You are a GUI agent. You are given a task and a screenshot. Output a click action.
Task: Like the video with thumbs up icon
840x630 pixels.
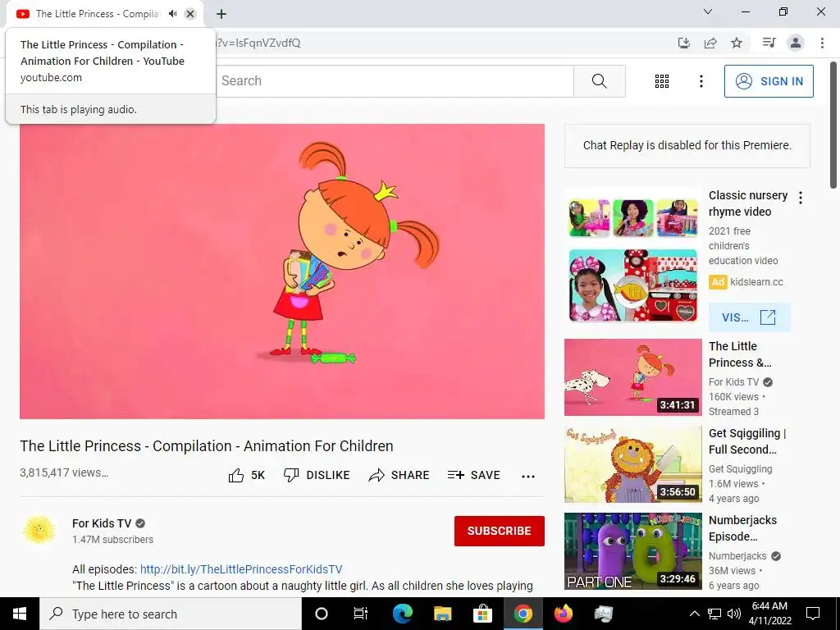pyautogui.click(x=236, y=475)
